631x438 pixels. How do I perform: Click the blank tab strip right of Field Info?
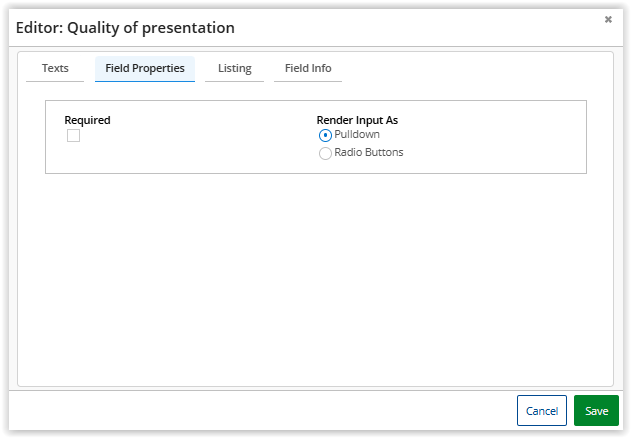[x=470, y=69]
